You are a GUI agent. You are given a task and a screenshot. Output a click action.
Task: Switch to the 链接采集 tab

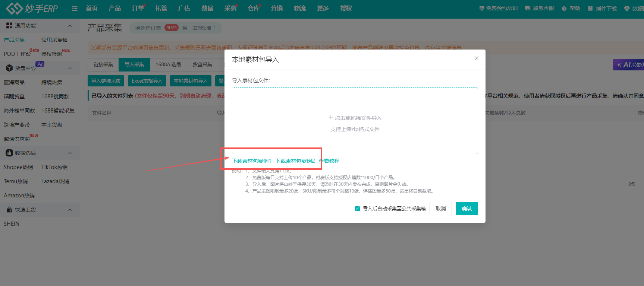103,65
